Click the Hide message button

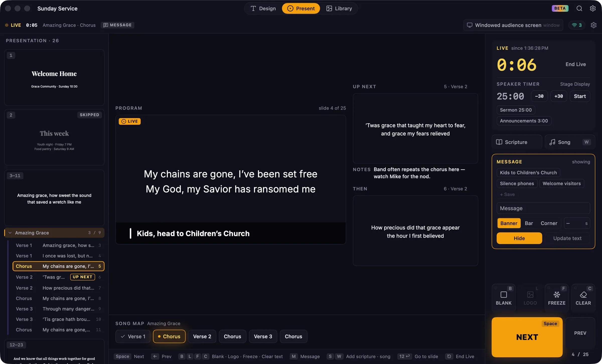(x=519, y=238)
